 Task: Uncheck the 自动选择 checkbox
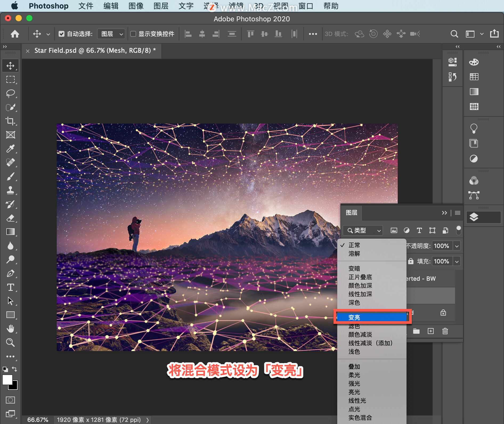[x=62, y=34]
